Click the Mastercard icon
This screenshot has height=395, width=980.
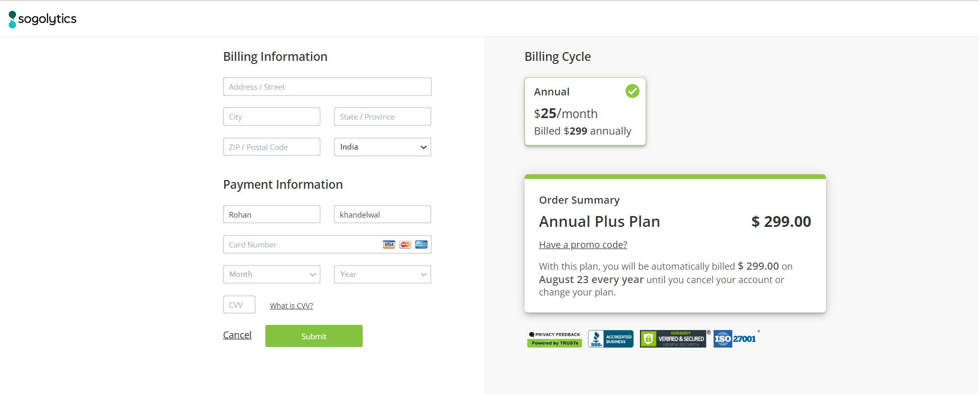coord(405,244)
